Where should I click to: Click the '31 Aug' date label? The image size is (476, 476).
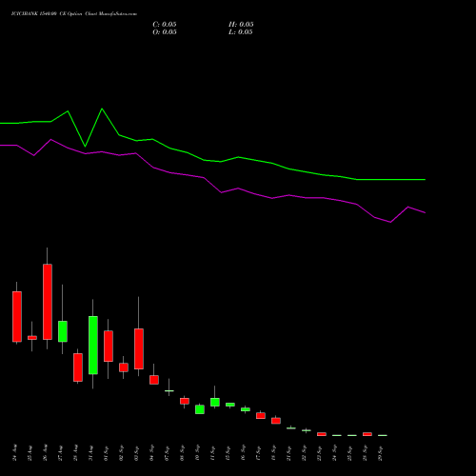tap(91, 453)
